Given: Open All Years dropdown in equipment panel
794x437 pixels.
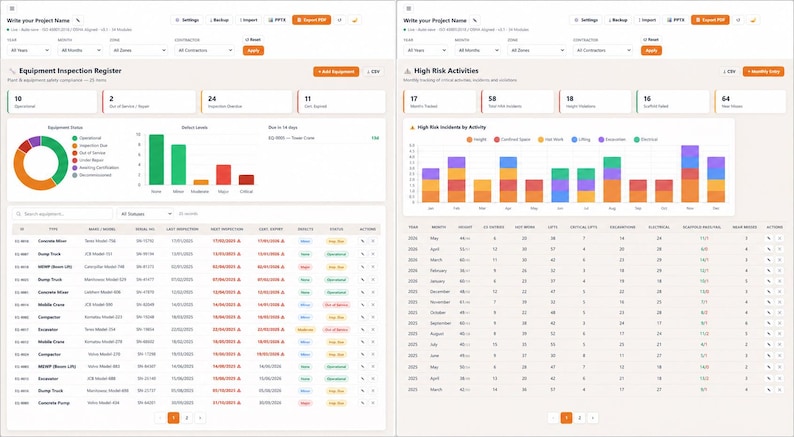Looking at the screenshot, I should (x=29, y=50).
